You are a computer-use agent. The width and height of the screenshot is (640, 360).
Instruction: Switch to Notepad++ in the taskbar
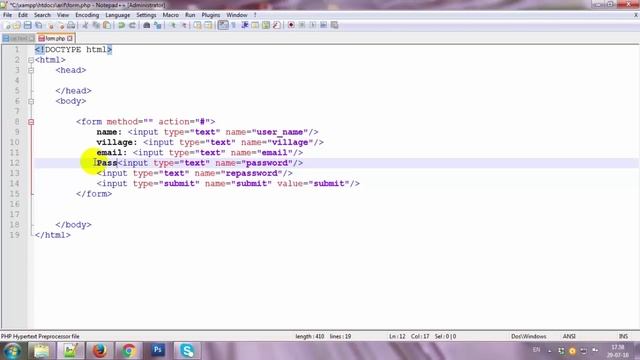[x=70, y=351]
